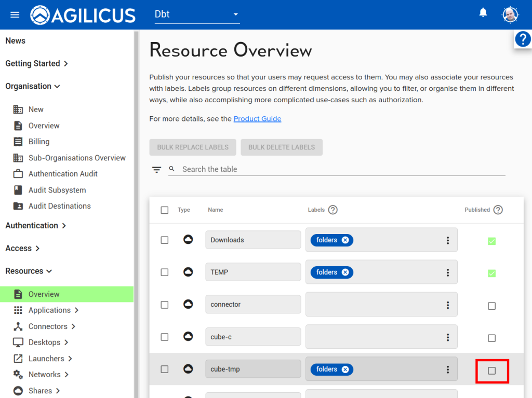Viewport: 532px width, 398px height.
Task: Click the blue help question mark icon
Action: tap(523, 39)
